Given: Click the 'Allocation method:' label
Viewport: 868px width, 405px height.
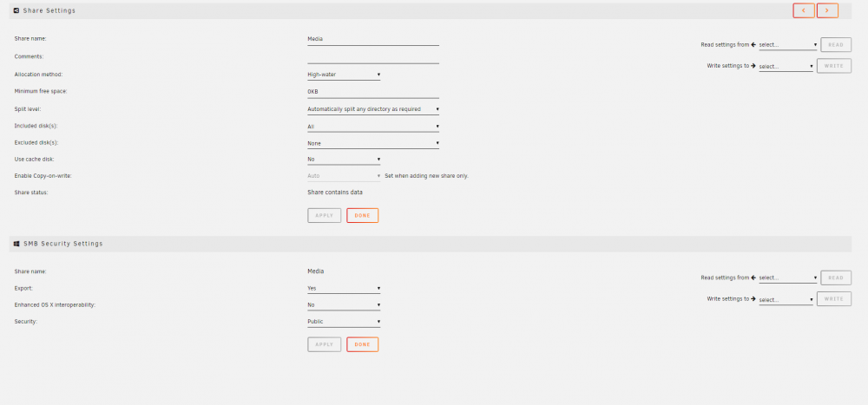Looking at the screenshot, I should 39,74.
